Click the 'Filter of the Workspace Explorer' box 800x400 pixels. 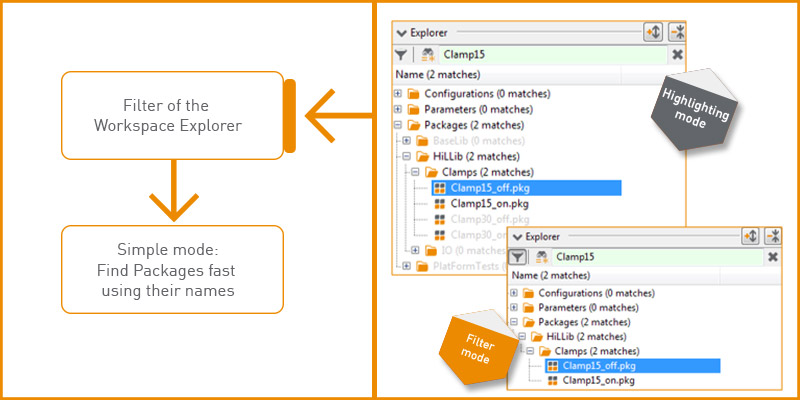pos(171,116)
